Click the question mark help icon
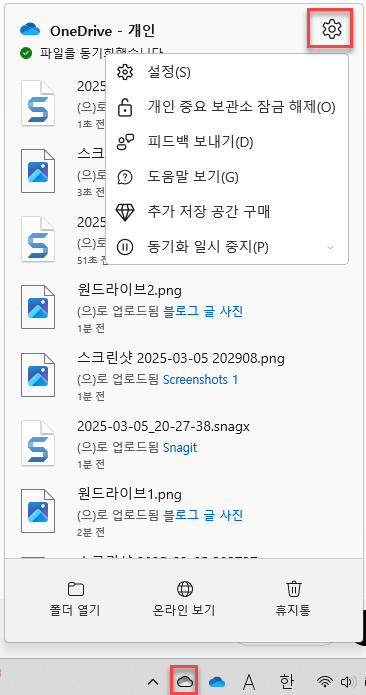The image size is (366, 695). (125, 177)
